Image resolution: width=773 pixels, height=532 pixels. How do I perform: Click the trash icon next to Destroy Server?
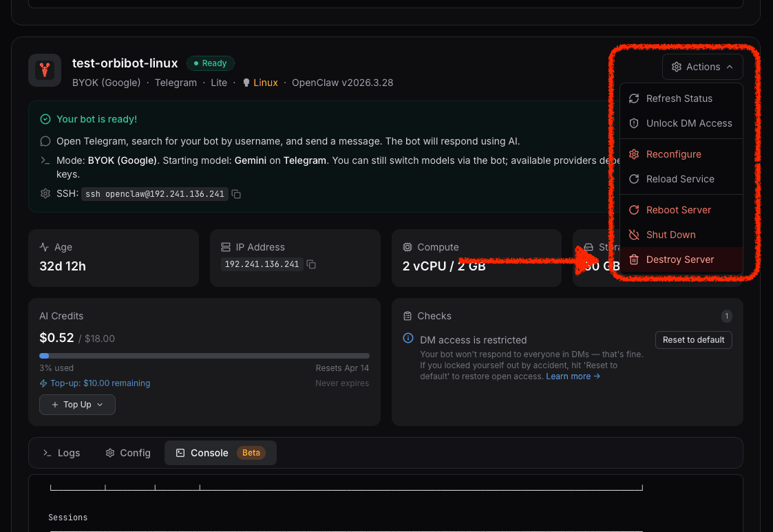click(633, 259)
